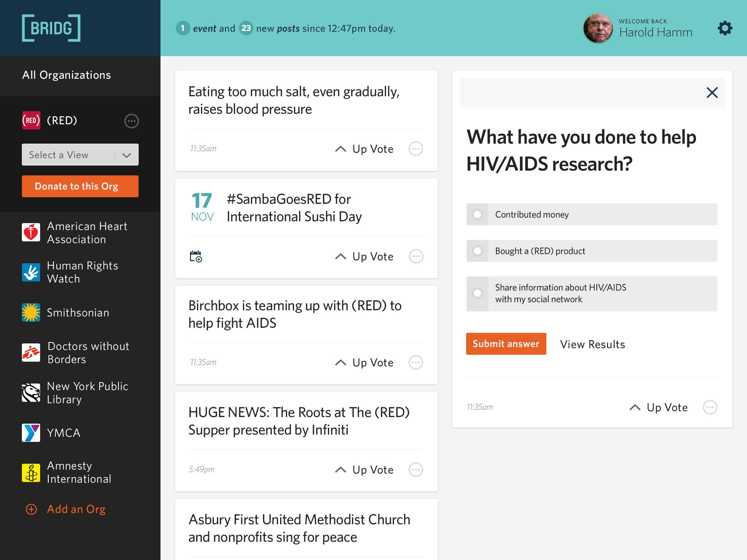Click the Smithsonian sunburst icon
The width and height of the screenshot is (747, 560).
click(31, 312)
